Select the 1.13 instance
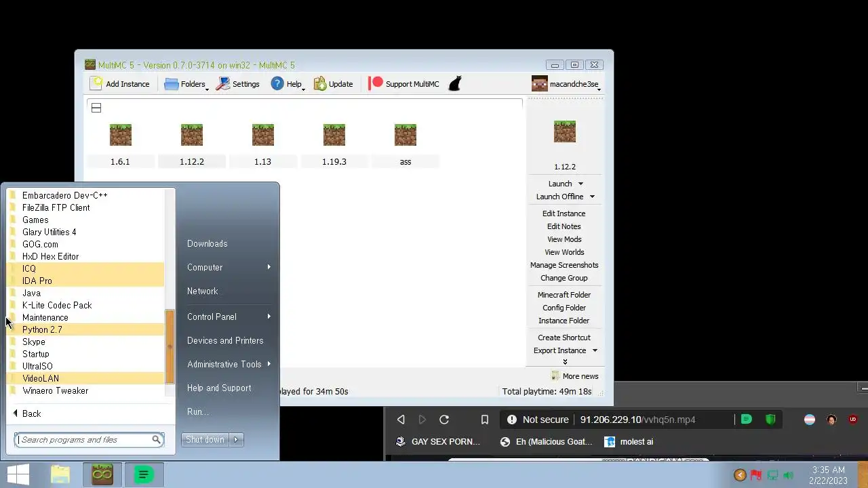Viewport: 868px width, 488px height. click(262, 144)
